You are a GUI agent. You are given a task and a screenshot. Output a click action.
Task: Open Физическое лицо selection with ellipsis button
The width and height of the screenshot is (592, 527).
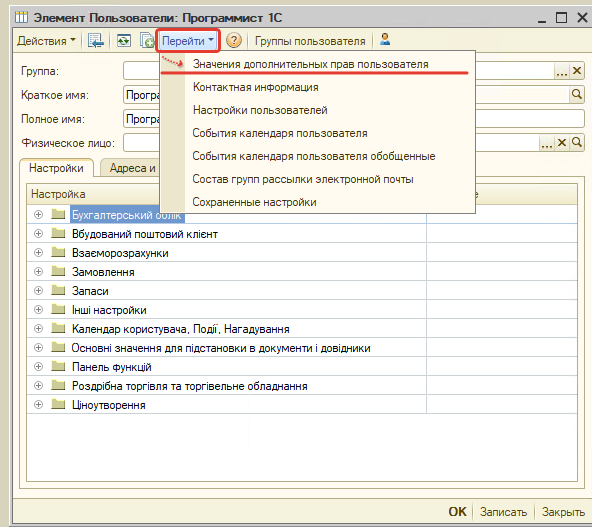546,143
